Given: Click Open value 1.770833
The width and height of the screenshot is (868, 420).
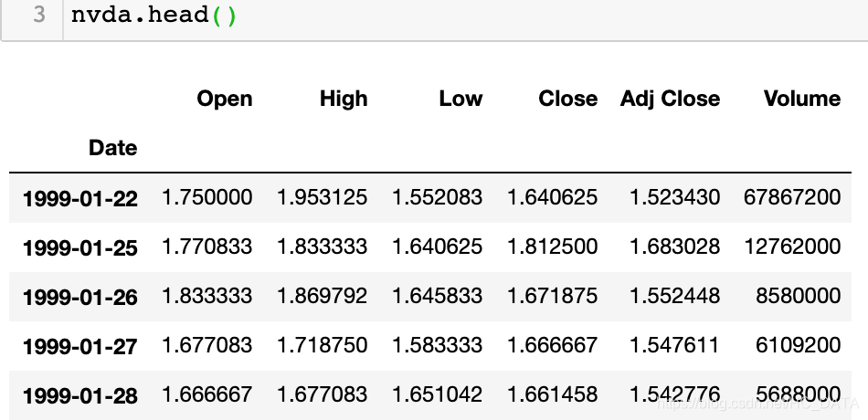Looking at the screenshot, I should coord(207,247).
